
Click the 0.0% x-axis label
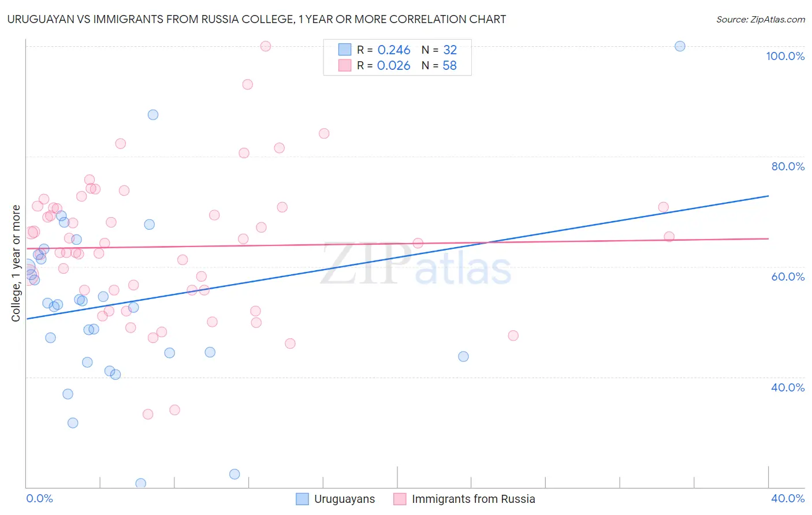[x=39, y=498]
